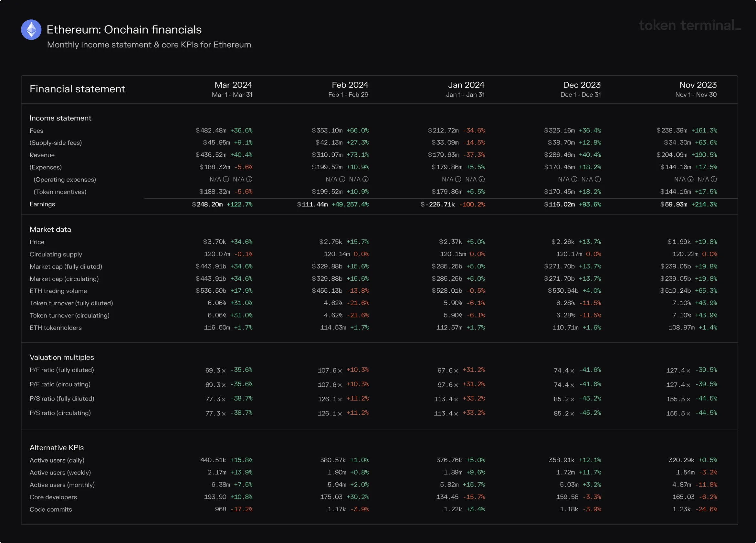Click the second info icon in Mar 2024 Operating expenses
756x543 pixels.
click(249, 179)
